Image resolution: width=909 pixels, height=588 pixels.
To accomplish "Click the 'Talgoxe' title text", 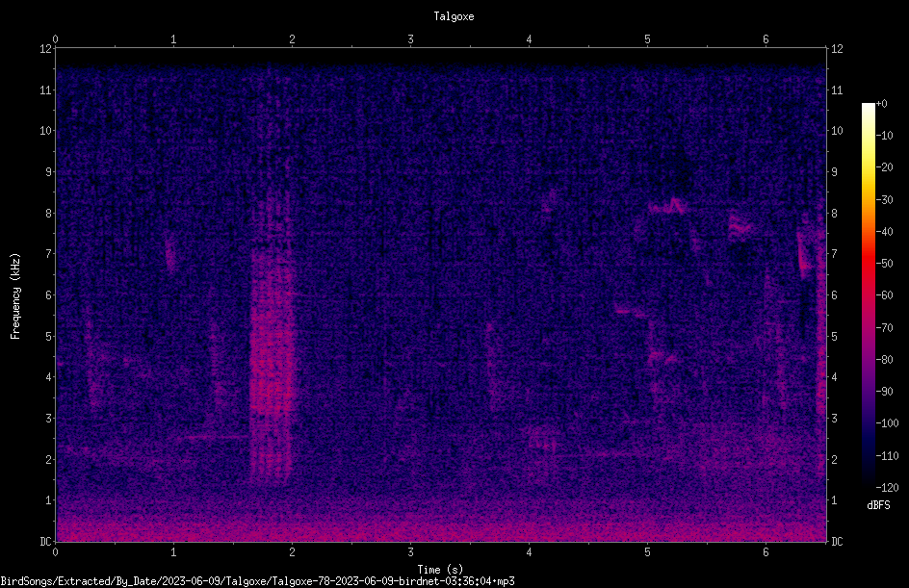I will pyautogui.click(x=454, y=16).
